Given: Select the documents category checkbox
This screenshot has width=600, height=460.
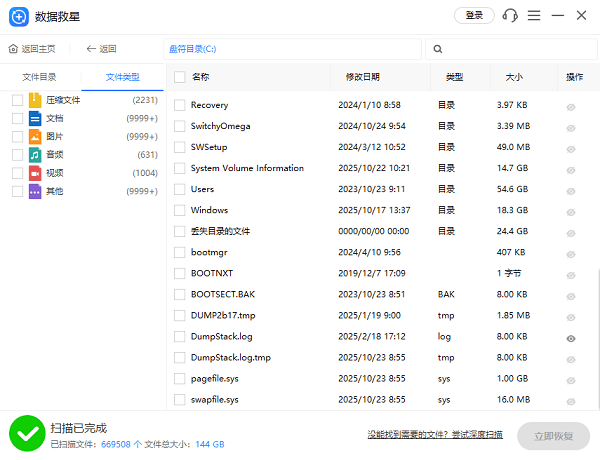Looking at the screenshot, I should [x=17, y=118].
